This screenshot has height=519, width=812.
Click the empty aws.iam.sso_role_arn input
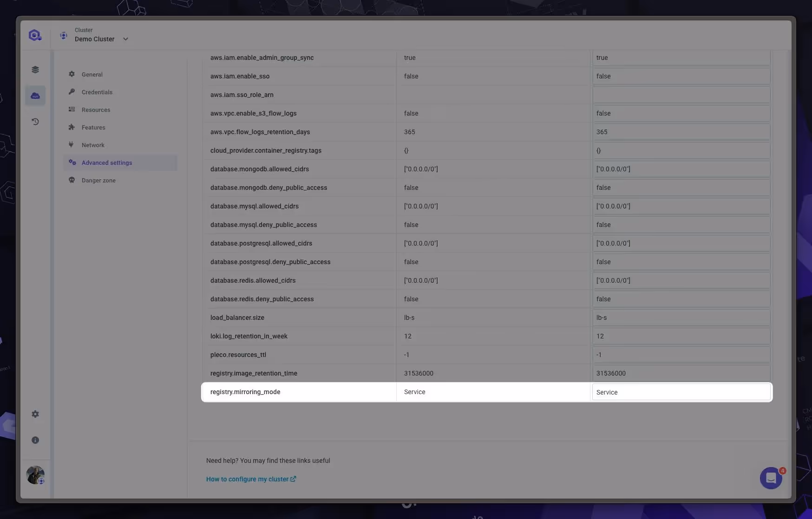(x=680, y=95)
